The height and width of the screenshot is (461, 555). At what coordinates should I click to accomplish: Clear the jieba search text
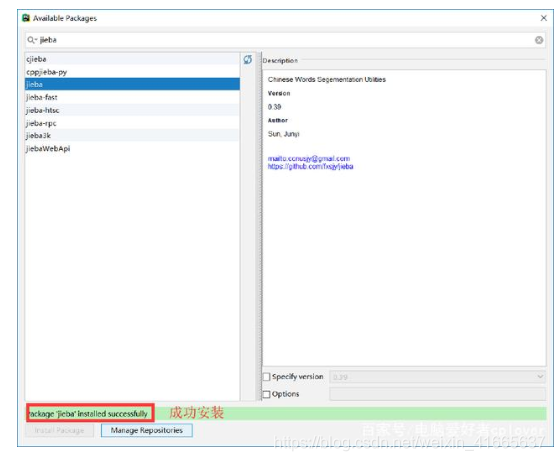[x=539, y=40]
